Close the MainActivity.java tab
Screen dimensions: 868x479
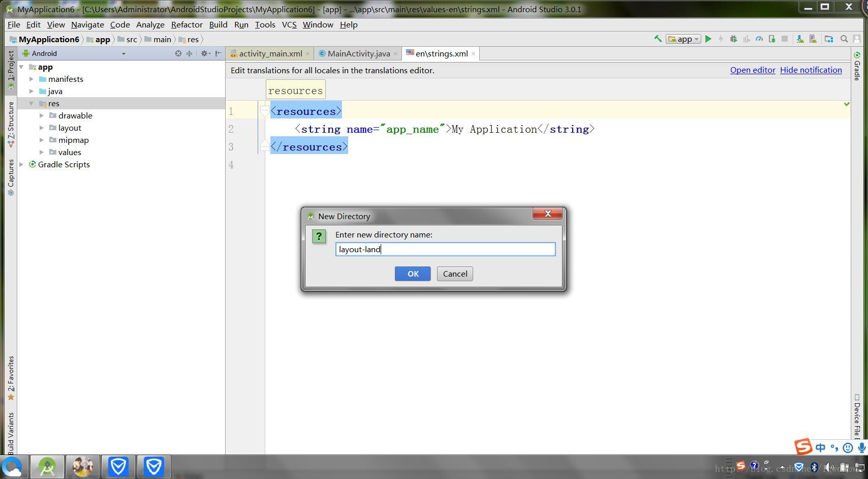pos(395,53)
